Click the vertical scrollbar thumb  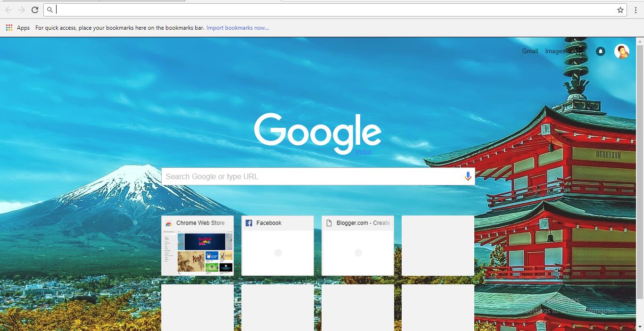coord(640,172)
